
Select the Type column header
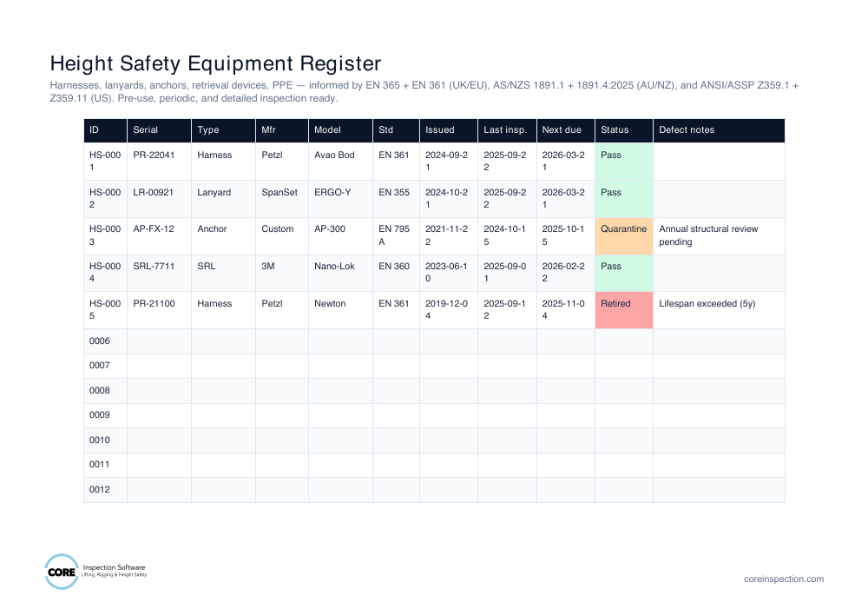223,130
